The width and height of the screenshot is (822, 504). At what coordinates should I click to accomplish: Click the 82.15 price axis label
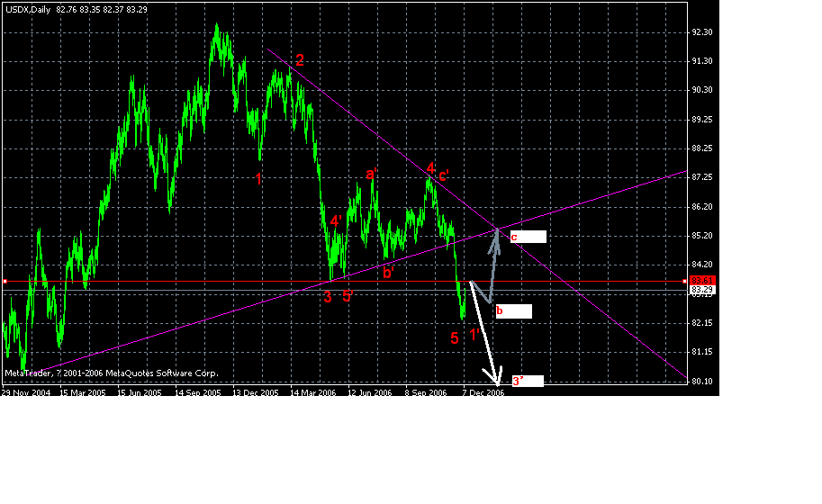point(702,323)
